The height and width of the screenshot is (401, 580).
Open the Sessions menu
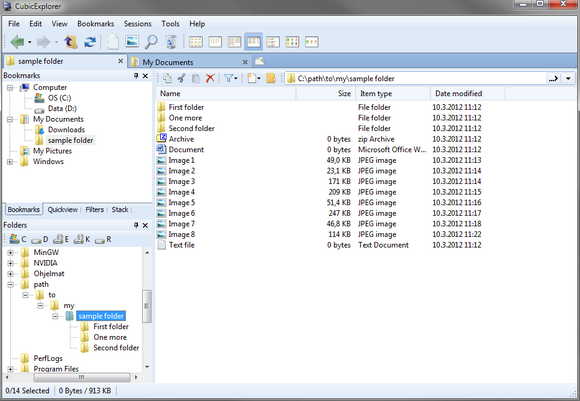[x=138, y=24]
